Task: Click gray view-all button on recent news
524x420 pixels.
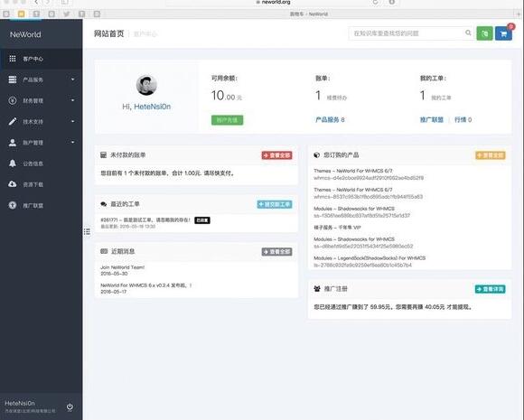Action: 276,252
